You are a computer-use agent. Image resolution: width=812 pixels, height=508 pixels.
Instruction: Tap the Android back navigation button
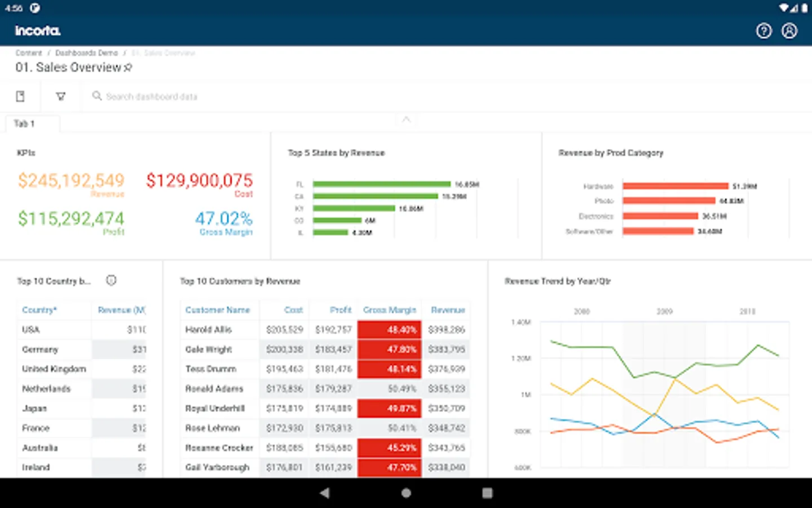pos(324,493)
